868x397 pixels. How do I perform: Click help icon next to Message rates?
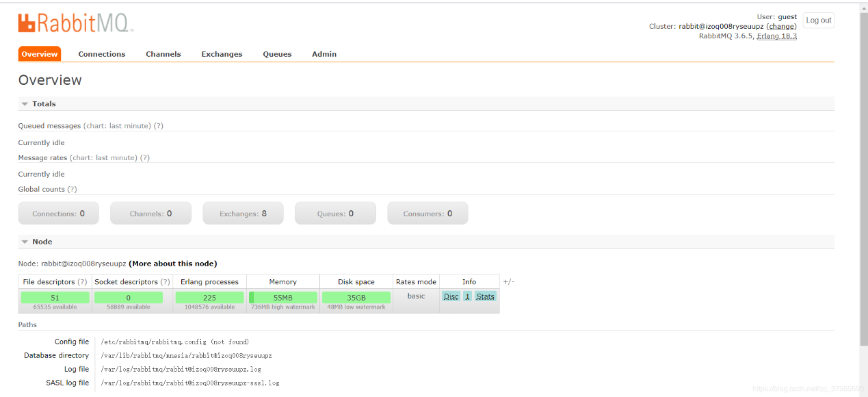click(144, 157)
